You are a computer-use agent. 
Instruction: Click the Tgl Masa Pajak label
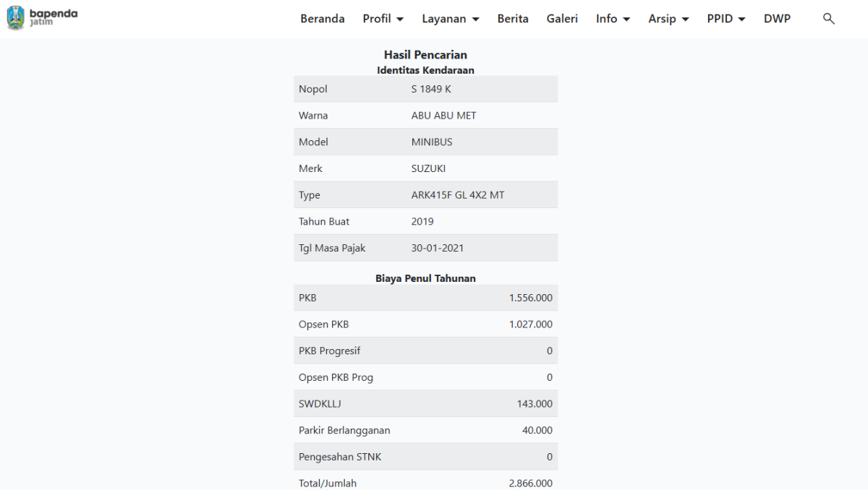tap(332, 248)
